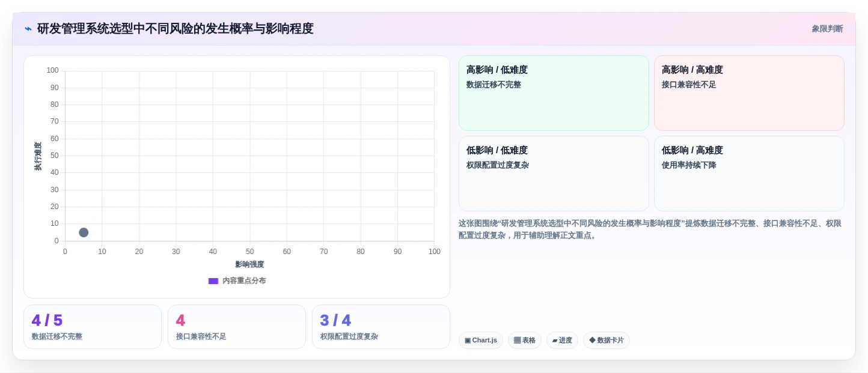The height and width of the screenshot is (373, 868).
Task: Click the 内容重点分布 legend label
Action: (x=244, y=281)
